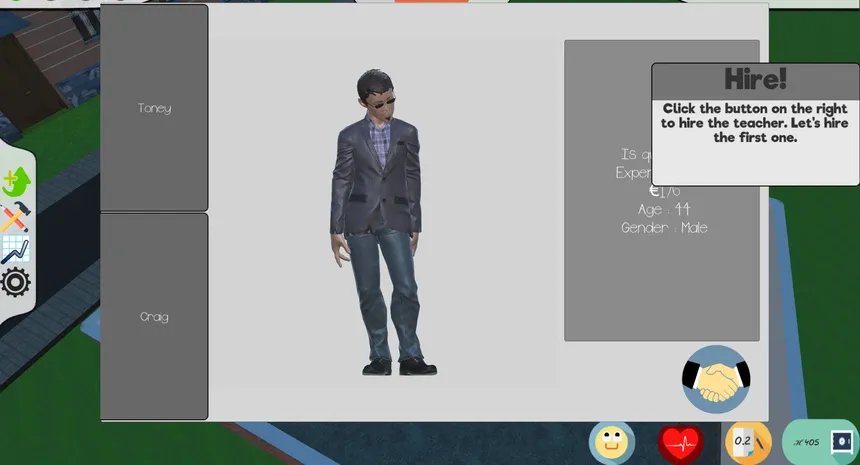Click the hire instruction text in tooltip
Viewport: 860px width, 465px height.
coord(755,123)
